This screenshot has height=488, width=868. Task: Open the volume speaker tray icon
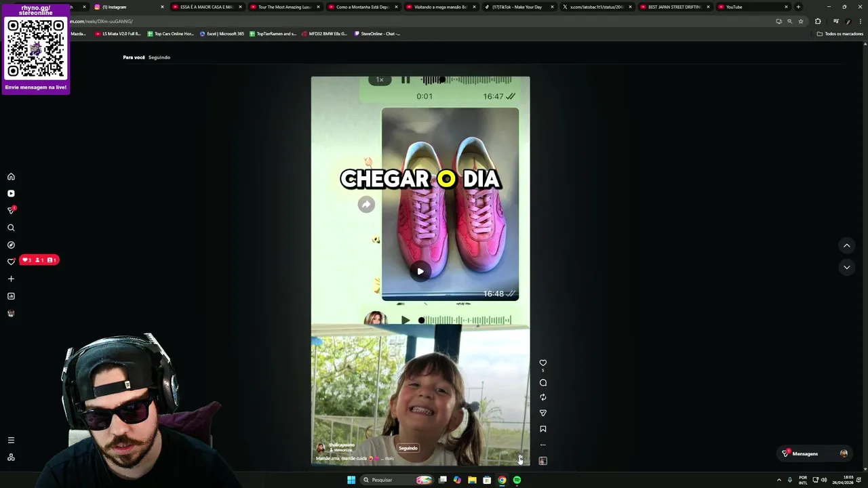tap(824, 480)
